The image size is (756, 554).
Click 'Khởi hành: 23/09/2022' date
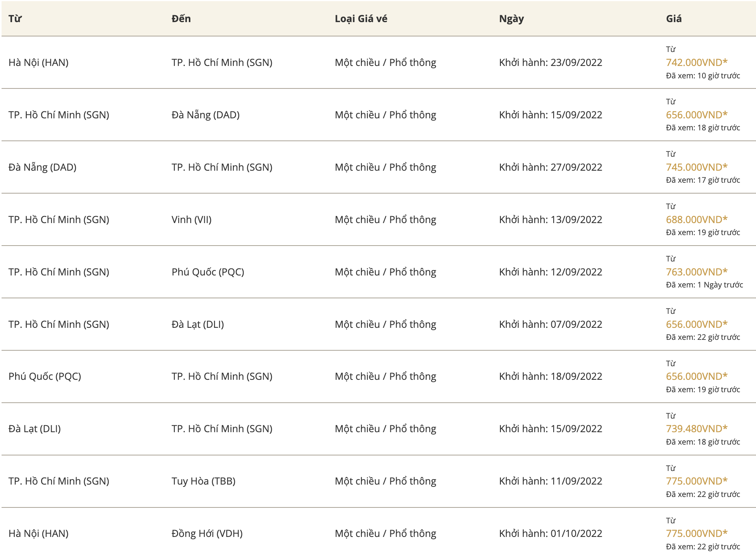pyautogui.click(x=551, y=62)
